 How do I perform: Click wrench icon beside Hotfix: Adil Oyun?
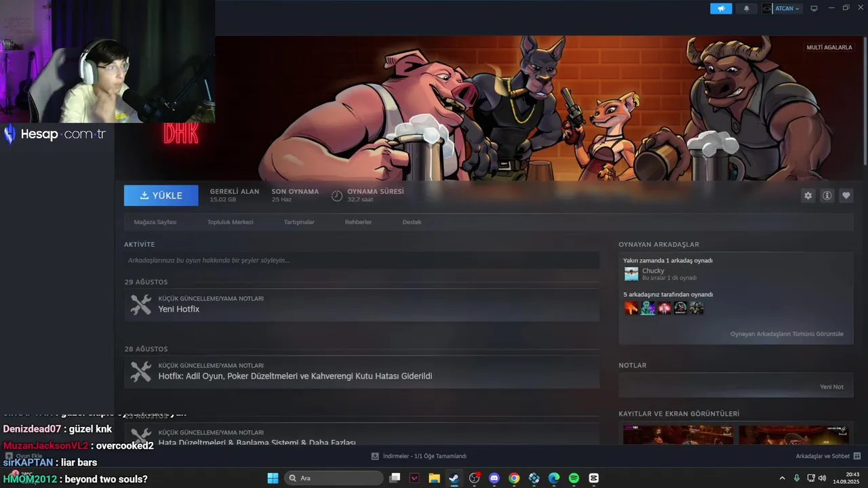coord(141,371)
